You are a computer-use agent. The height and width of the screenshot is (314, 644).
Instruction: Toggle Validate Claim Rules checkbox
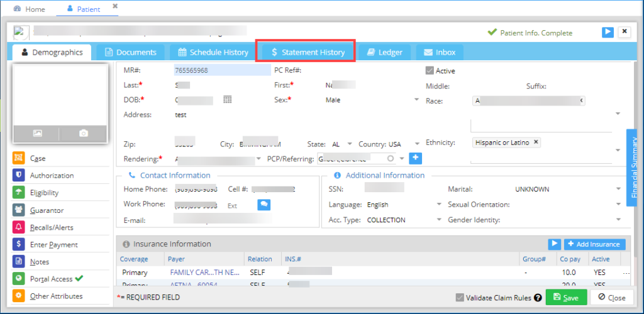(x=460, y=298)
